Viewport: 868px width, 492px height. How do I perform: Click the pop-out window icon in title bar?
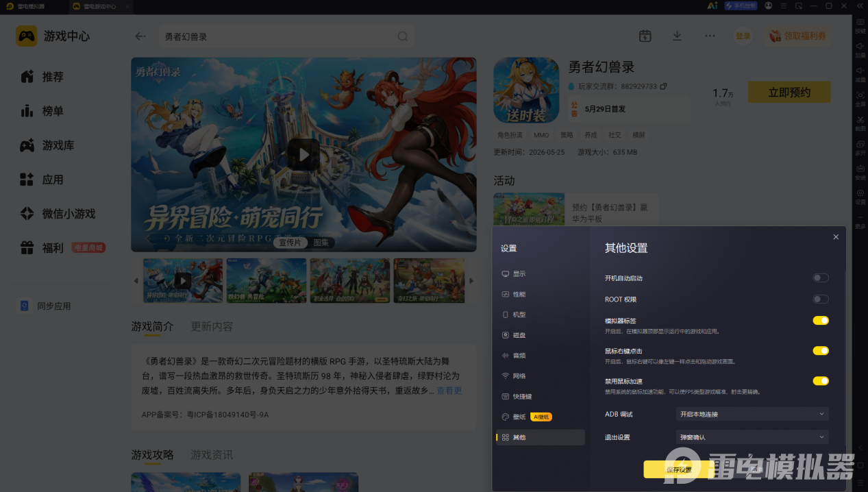click(798, 5)
